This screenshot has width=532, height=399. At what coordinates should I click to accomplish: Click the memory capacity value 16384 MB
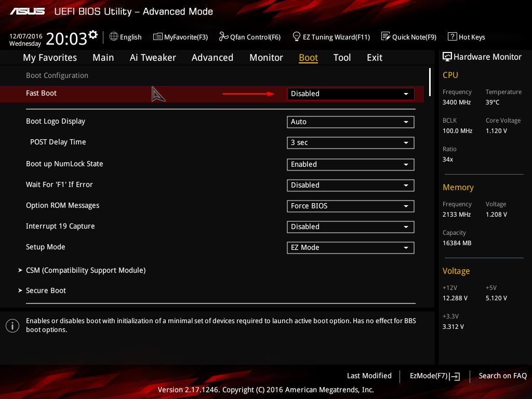[457, 243]
